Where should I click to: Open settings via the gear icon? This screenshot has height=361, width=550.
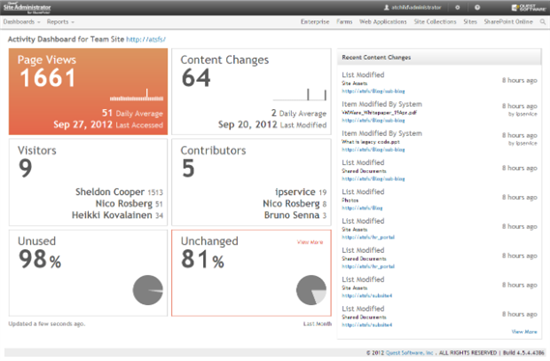(x=457, y=7)
